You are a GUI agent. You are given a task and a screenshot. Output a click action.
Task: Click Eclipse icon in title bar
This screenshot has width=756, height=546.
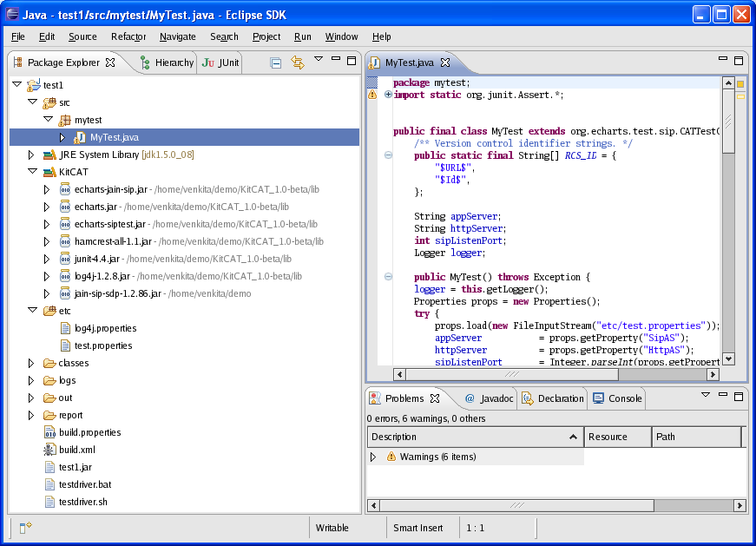[x=12, y=14]
